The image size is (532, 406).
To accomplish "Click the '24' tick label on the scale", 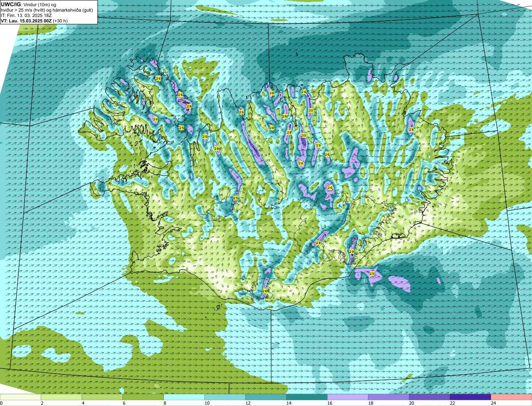I will click(493, 403).
